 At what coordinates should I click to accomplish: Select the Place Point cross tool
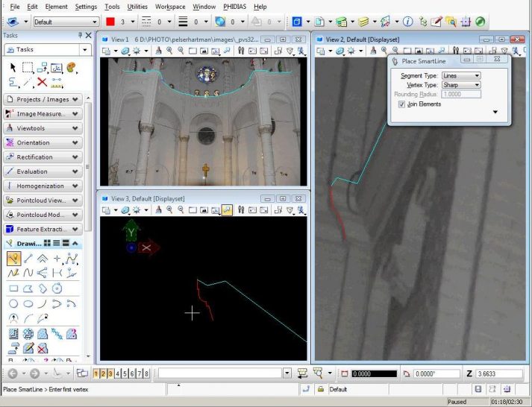tap(57, 259)
